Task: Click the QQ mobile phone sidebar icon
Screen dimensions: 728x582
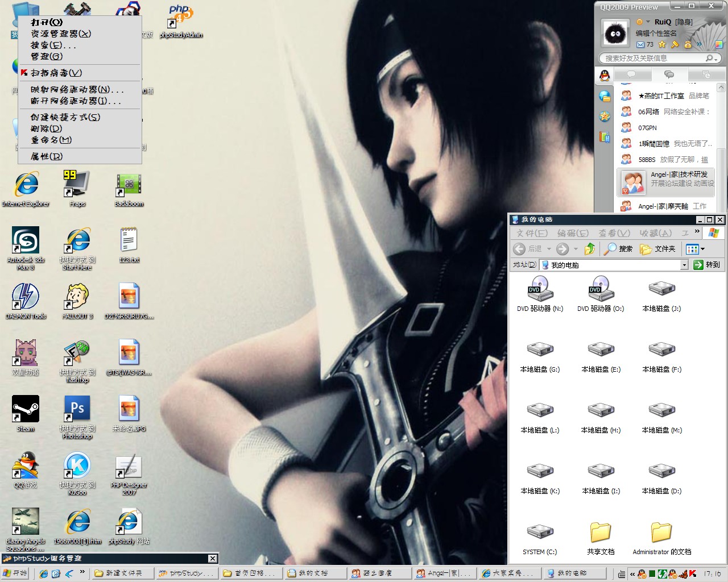Action: point(605,137)
